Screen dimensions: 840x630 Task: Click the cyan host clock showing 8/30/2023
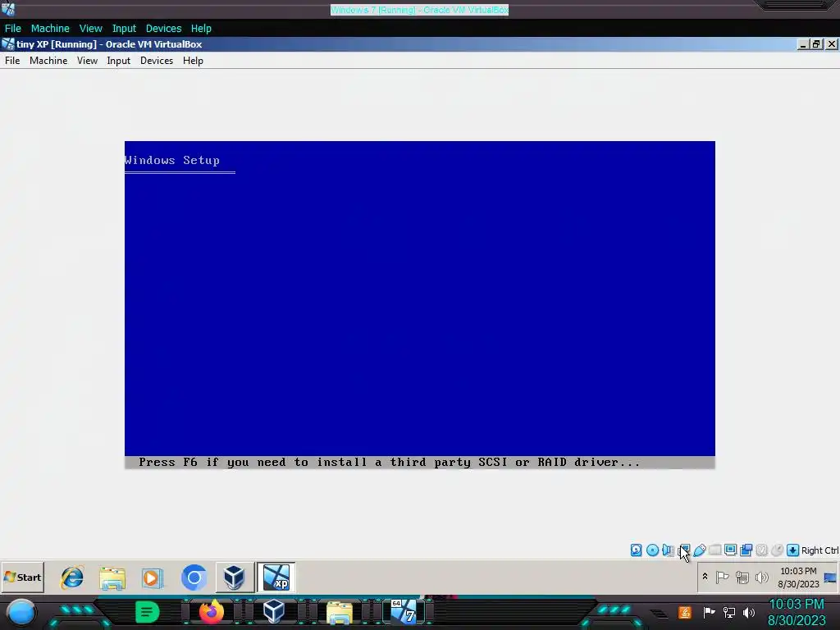coord(797,612)
